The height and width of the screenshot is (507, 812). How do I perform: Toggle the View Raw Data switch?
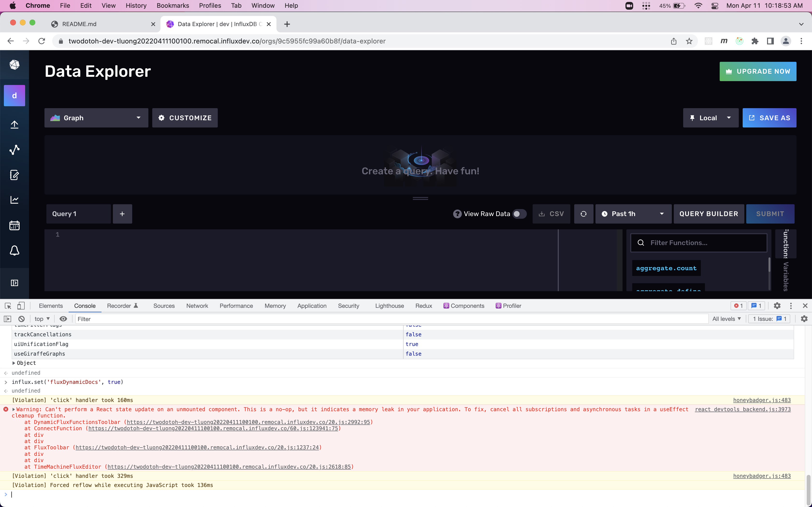[x=519, y=214]
